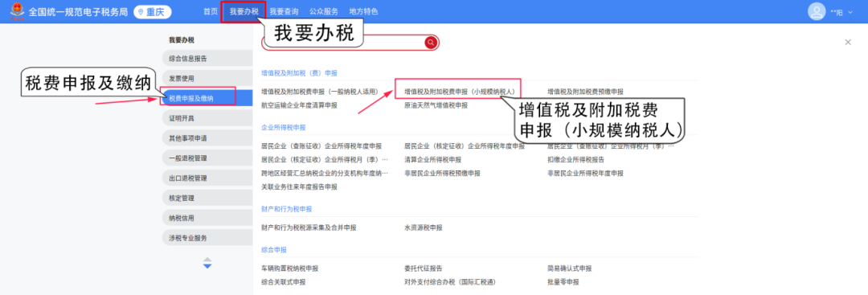Open 清算企业所得税申报 link

tap(432, 159)
